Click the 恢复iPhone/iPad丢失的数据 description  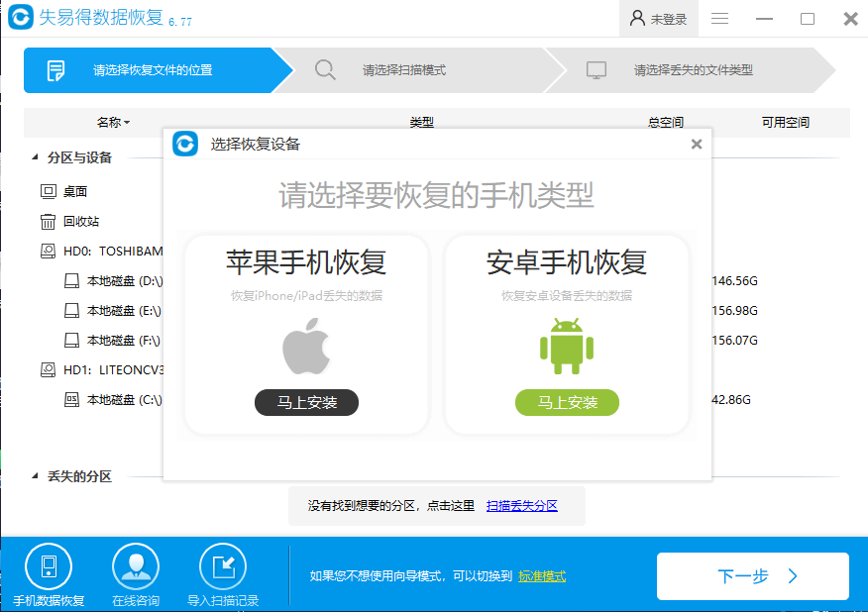click(x=307, y=296)
